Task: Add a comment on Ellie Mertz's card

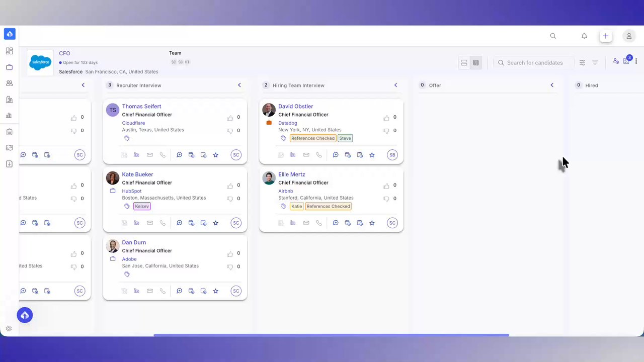Action: click(x=336, y=223)
